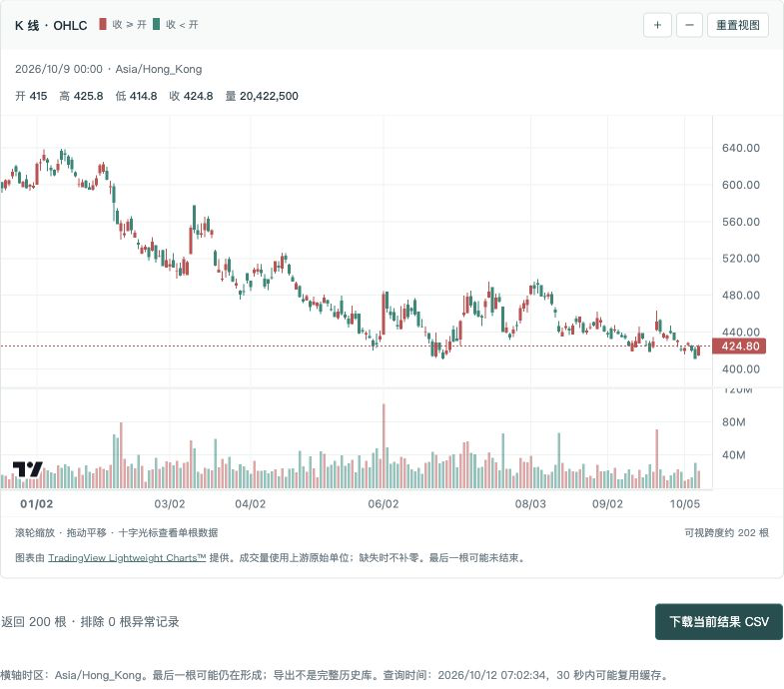Click the tallest volume bar near 06/02
The image size is (784, 689).
point(384,446)
